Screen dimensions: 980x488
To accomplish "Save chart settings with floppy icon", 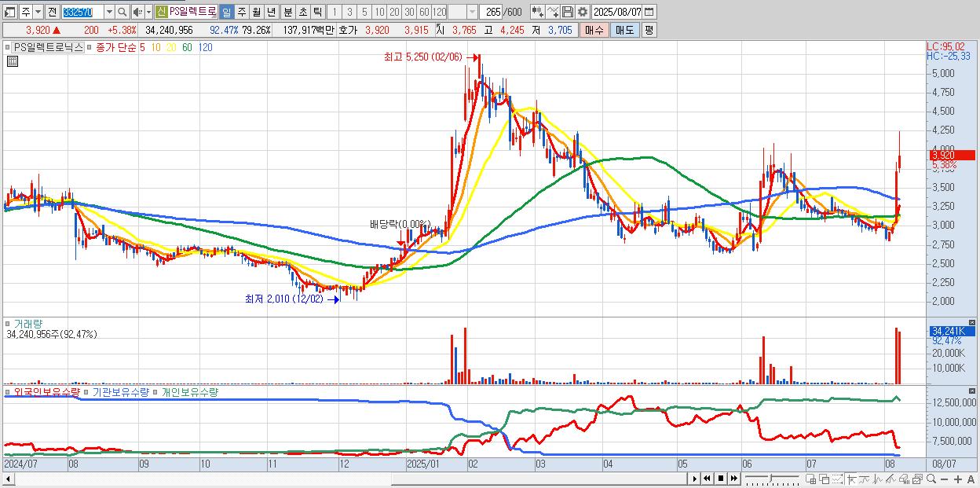I will click(568, 12).
